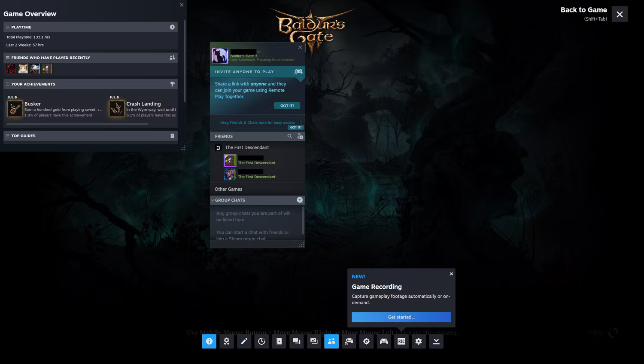Open the friends search in Friends panel

pos(290,136)
